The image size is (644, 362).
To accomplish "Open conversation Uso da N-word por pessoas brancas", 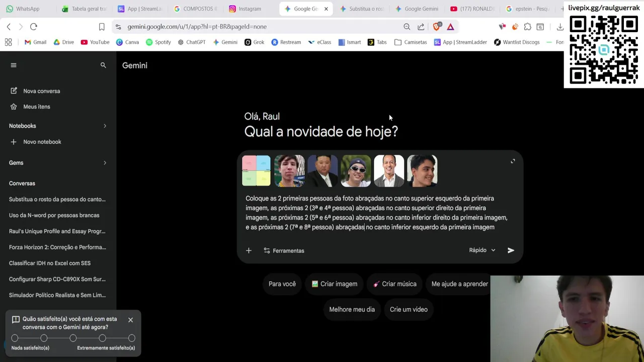I will 54,215.
